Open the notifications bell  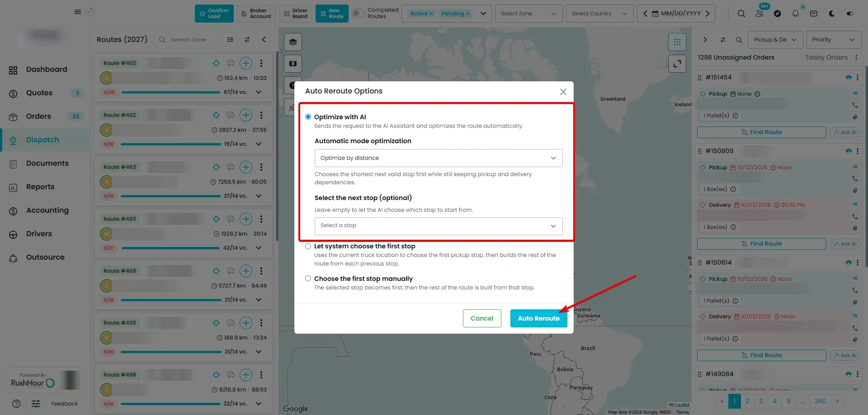click(x=796, y=14)
